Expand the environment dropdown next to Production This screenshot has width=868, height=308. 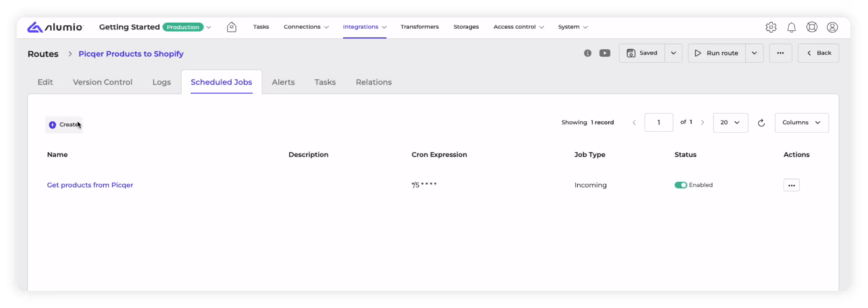click(x=209, y=27)
